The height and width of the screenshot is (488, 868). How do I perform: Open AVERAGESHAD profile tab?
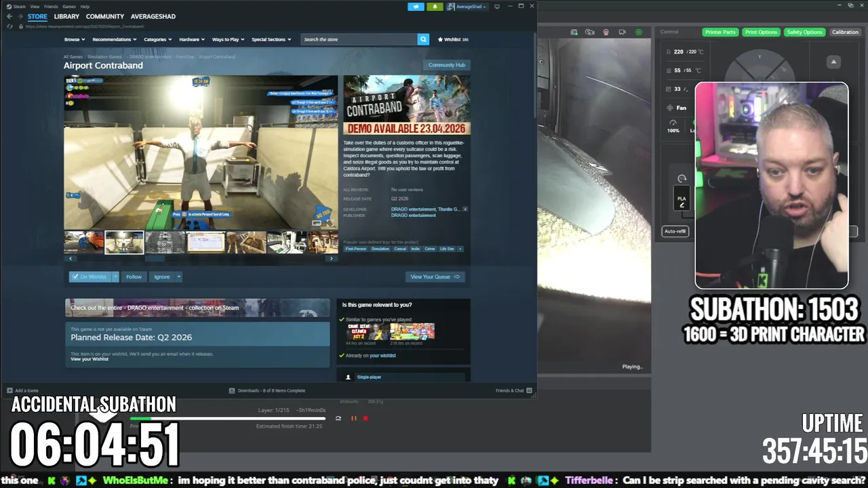coord(153,16)
